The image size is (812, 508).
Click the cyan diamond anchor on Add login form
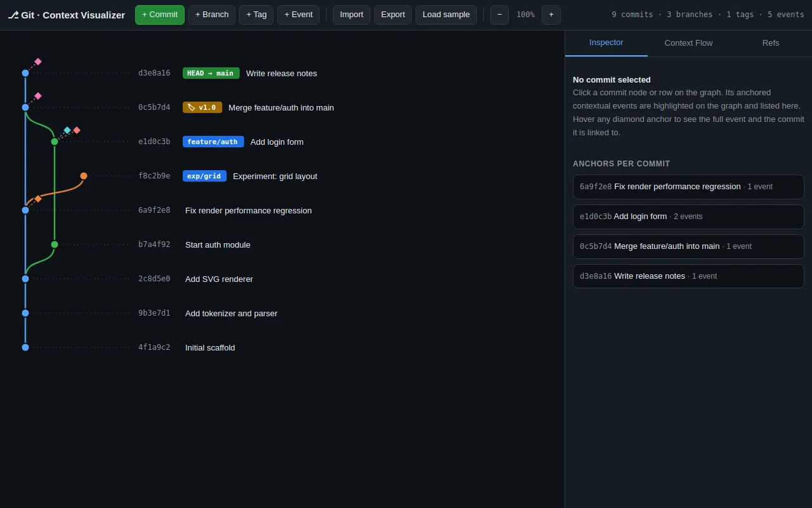coord(67,130)
